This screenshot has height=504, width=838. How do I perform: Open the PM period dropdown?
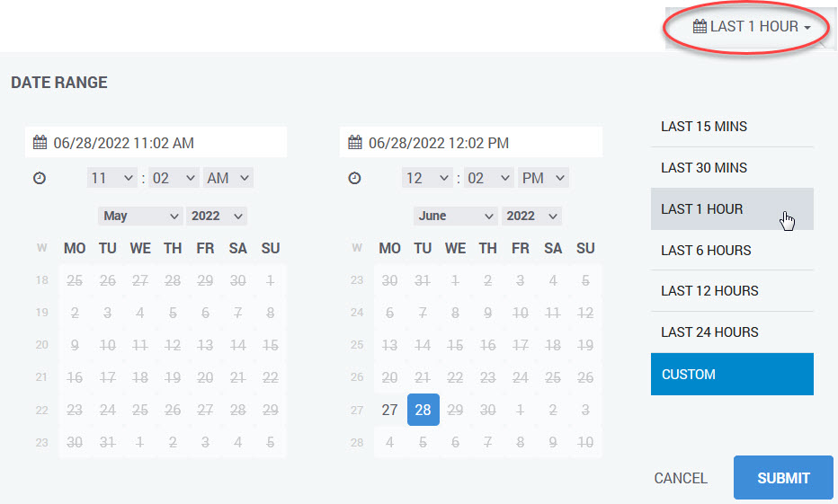click(x=543, y=178)
